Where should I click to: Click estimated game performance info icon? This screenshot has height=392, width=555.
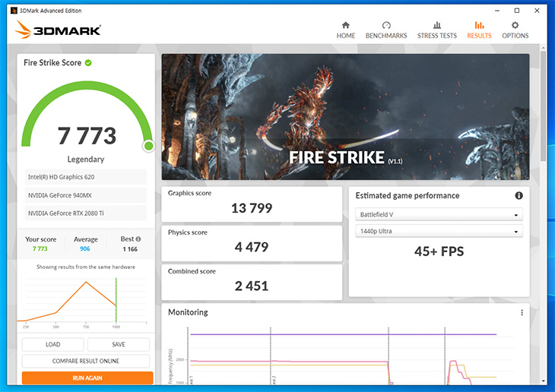[519, 196]
